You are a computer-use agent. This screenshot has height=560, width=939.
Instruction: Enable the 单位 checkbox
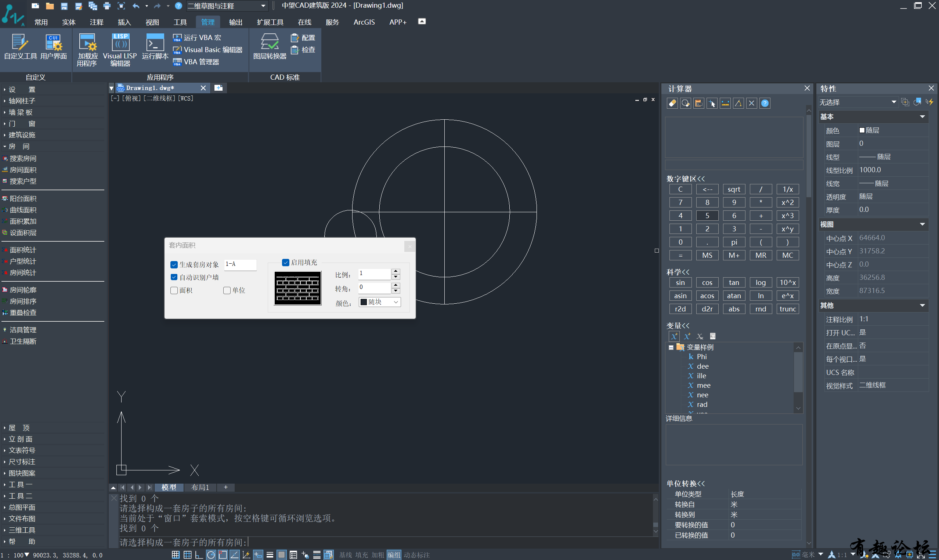click(227, 290)
